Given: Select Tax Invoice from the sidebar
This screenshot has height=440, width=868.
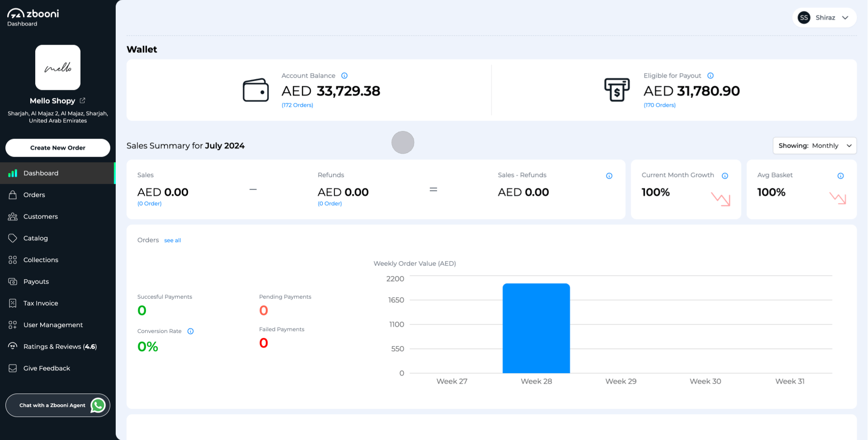Looking at the screenshot, I should [x=41, y=303].
